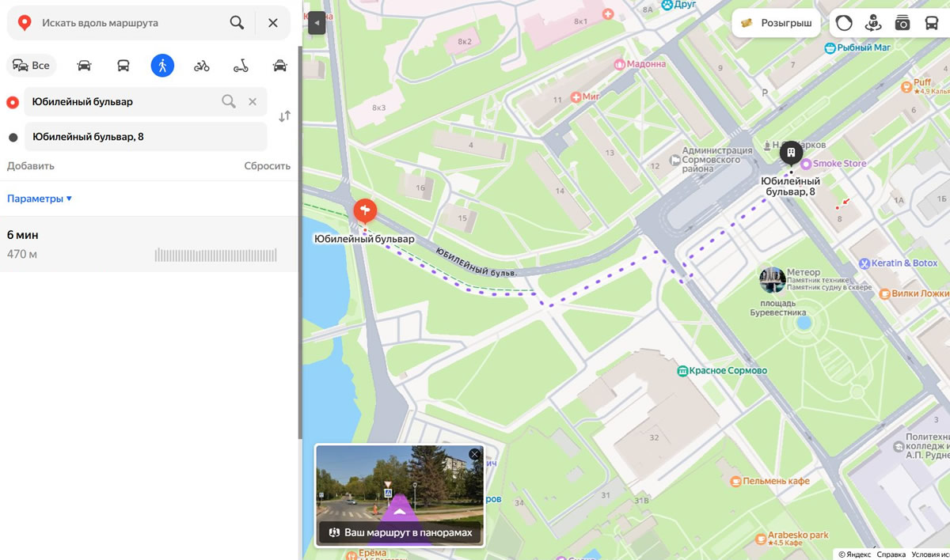This screenshot has height=560, width=950.
Task: Toggle the public transport layer icon
Action: (932, 23)
